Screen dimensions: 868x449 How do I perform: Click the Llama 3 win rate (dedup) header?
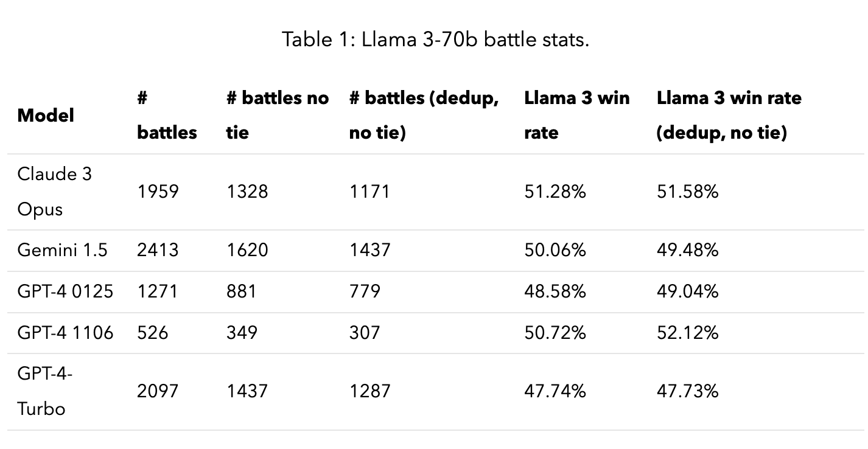coord(729,115)
